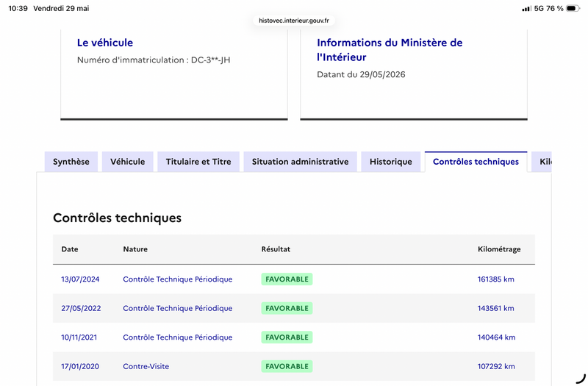Switch to the Véhicule tab
The height and width of the screenshot is (386, 588).
coord(127,162)
